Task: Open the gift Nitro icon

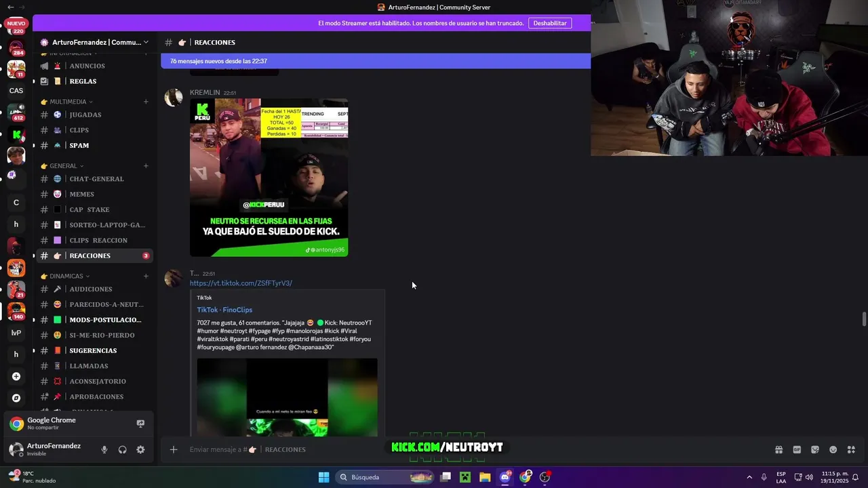Action: (778, 449)
